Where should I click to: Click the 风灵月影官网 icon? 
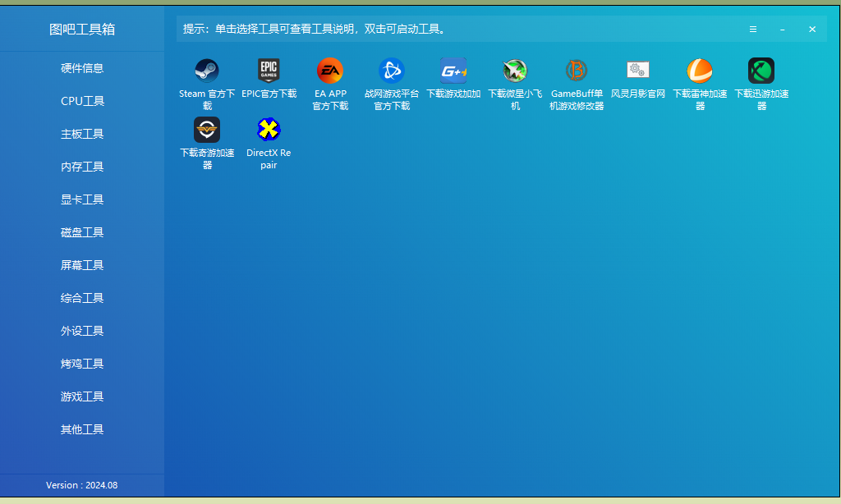(x=637, y=71)
